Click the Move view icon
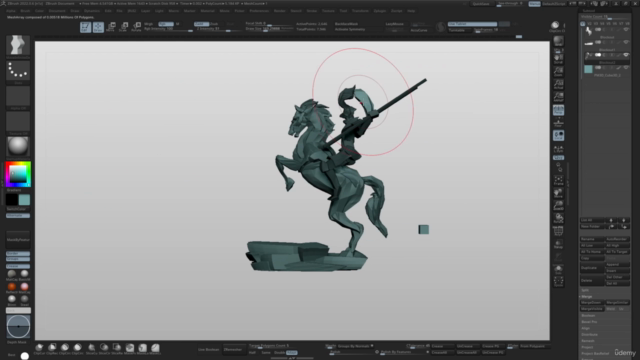640x360 pixels. click(x=558, y=193)
